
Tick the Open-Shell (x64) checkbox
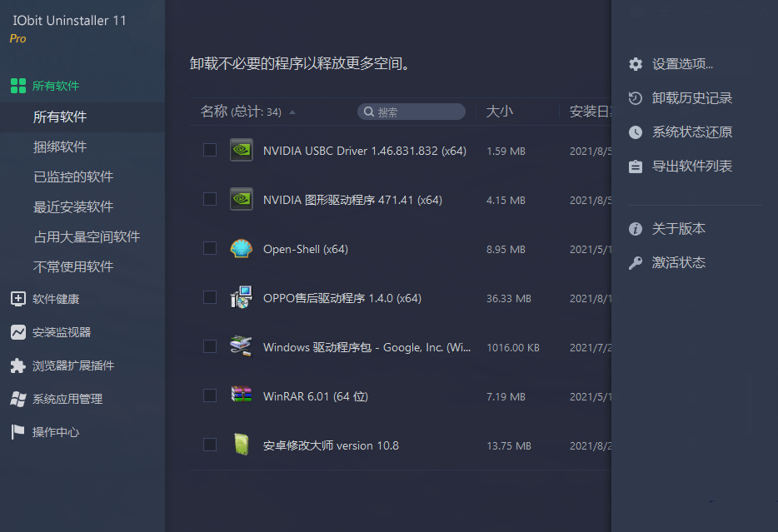tap(210, 248)
